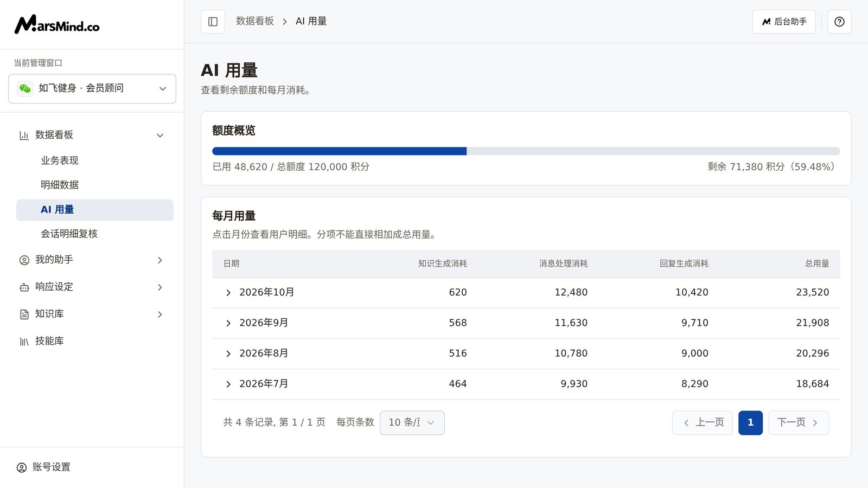
Task: Click the user icon beside 我的助手
Action: (x=24, y=260)
